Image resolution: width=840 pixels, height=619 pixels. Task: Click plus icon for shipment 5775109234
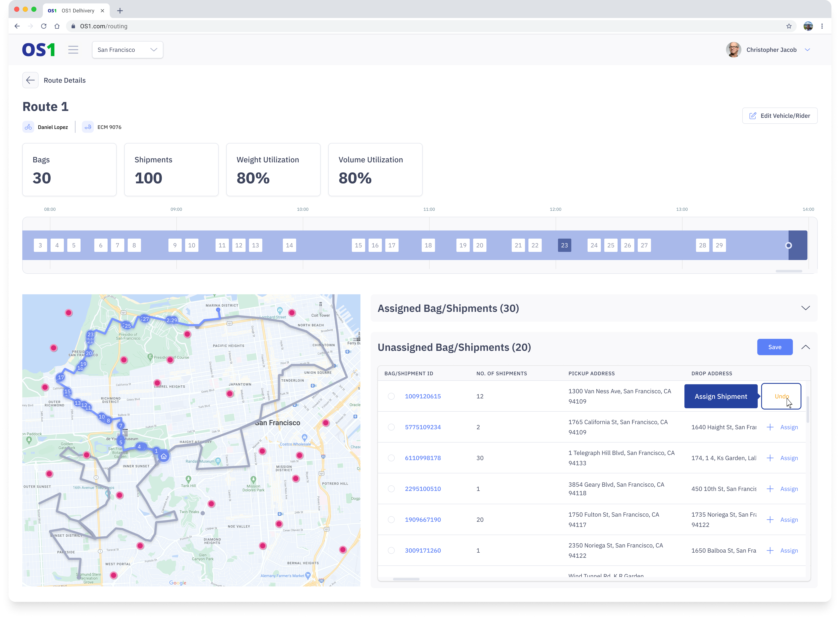770,427
